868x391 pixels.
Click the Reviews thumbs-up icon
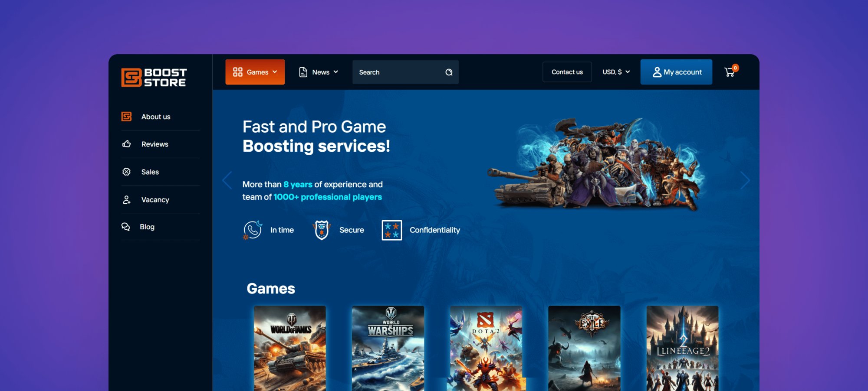(x=127, y=144)
